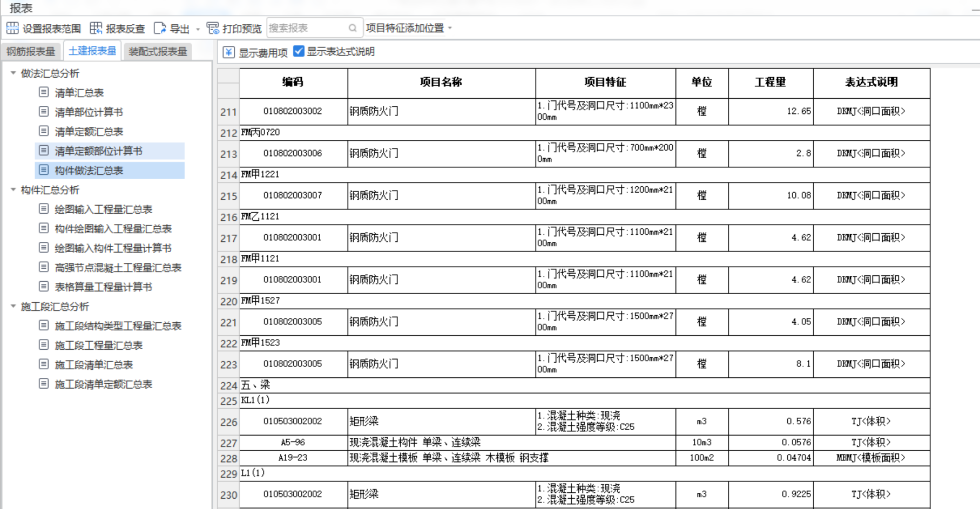Viewport: 980px width, 509px height.
Task: Select the 土建报表量 tab
Action: pos(92,51)
